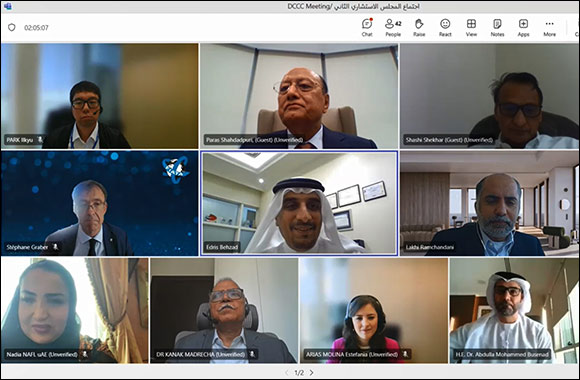Click muted mic icon beside DR KANAK MADRECHA
The image size is (580, 380).
point(252,354)
